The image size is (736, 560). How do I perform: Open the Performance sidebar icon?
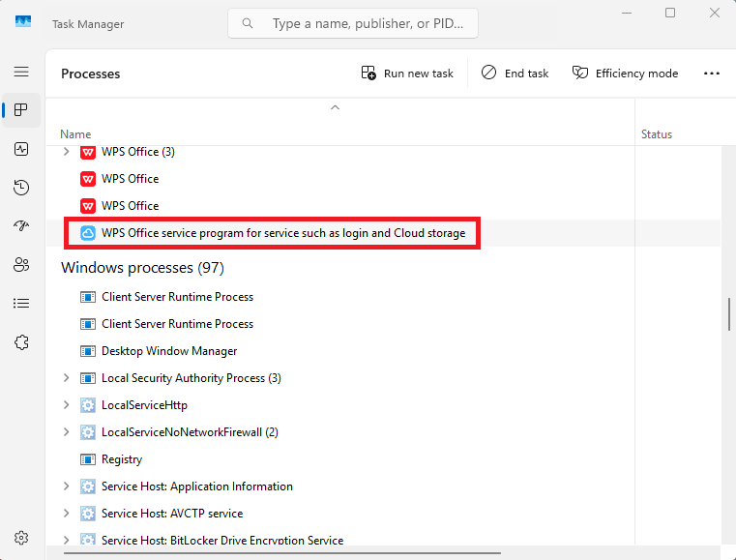click(x=21, y=149)
